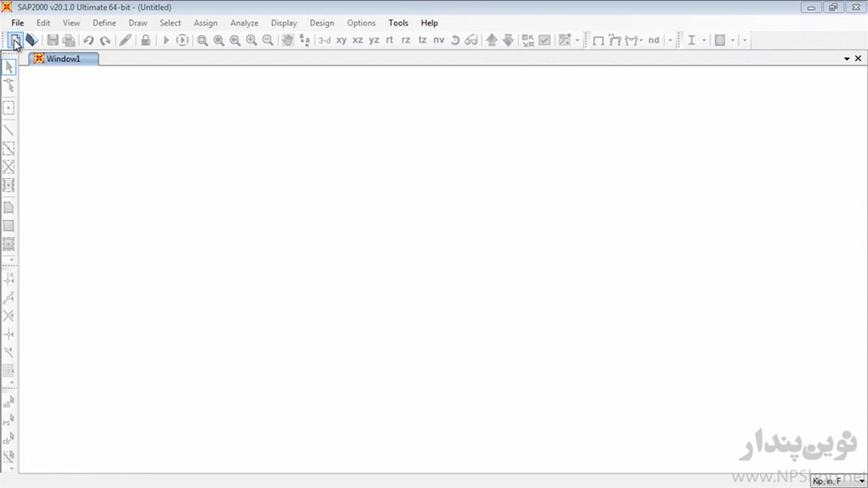
Task: Open the Define menu
Action: 104,23
